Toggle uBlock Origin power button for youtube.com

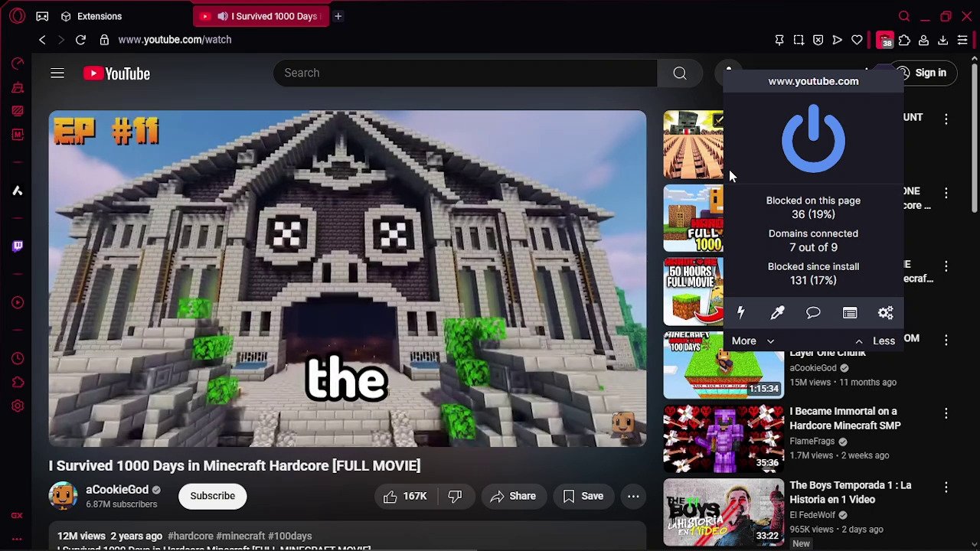pos(813,139)
